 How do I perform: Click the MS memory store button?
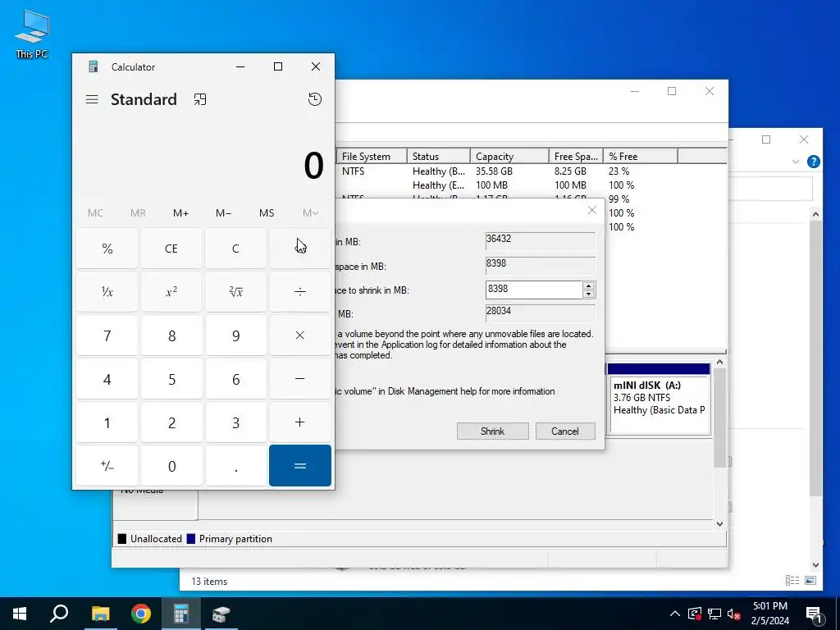pos(267,212)
